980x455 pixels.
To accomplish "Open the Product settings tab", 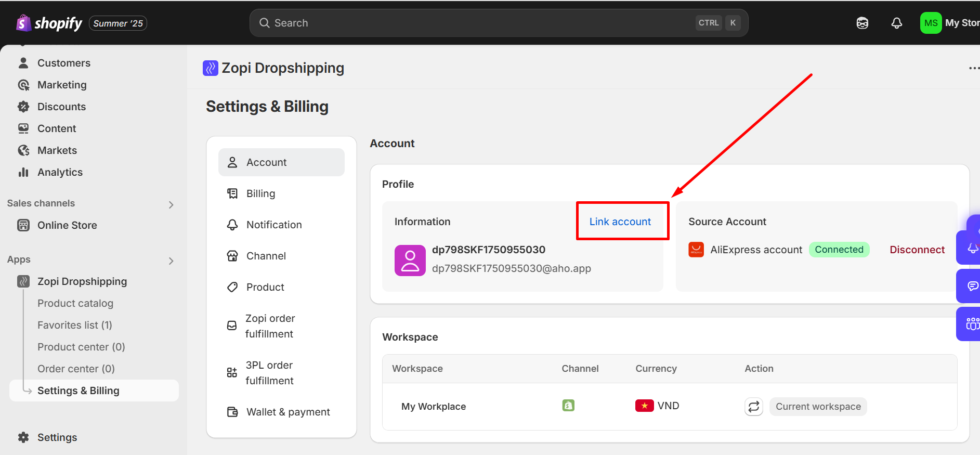I will [x=281, y=287].
